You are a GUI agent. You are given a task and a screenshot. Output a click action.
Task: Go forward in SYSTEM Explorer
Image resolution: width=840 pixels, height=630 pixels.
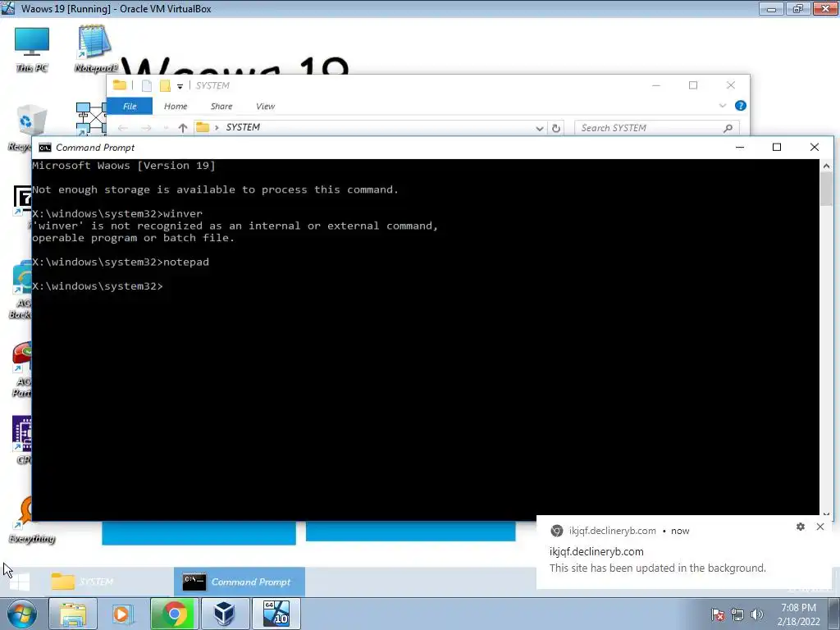click(146, 128)
